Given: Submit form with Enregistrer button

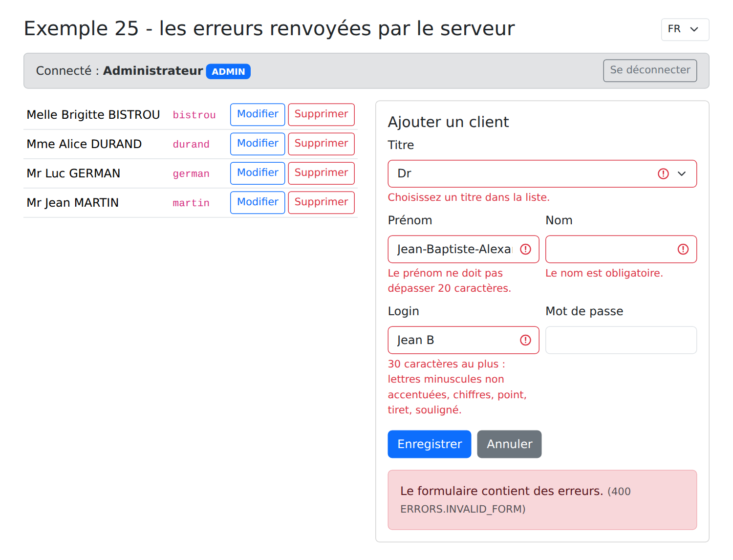Looking at the screenshot, I should 430,444.
